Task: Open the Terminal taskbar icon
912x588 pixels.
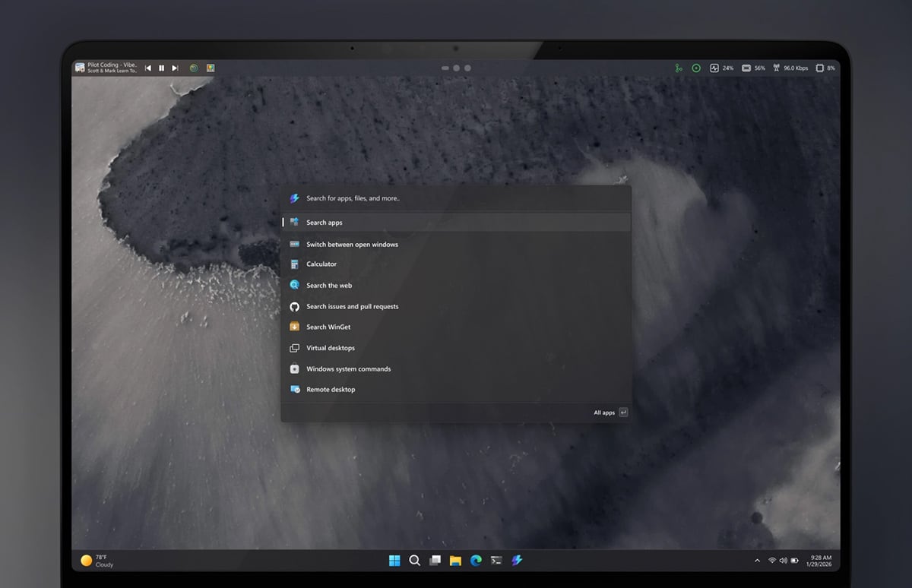Action: tap(496, 561)
